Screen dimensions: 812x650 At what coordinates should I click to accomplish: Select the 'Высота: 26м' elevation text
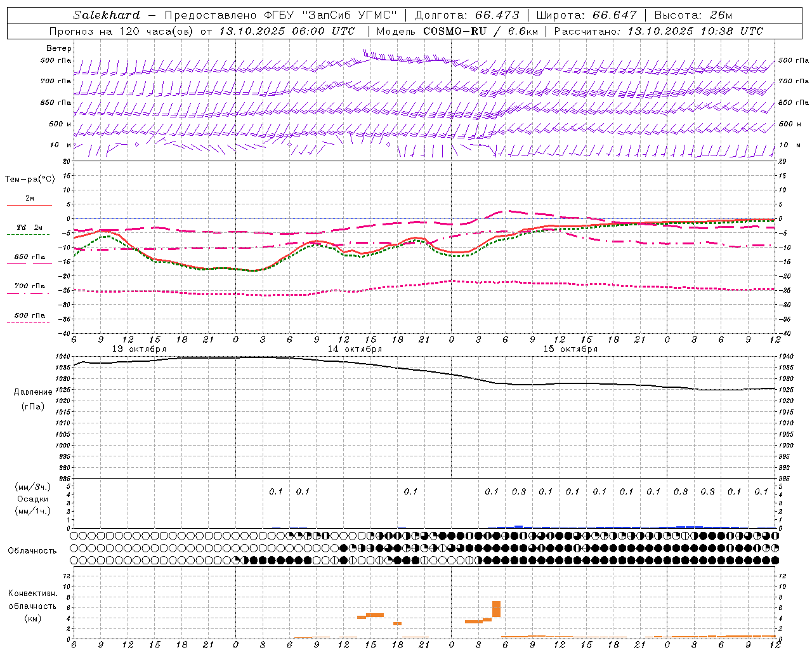[x=693, y=15]
